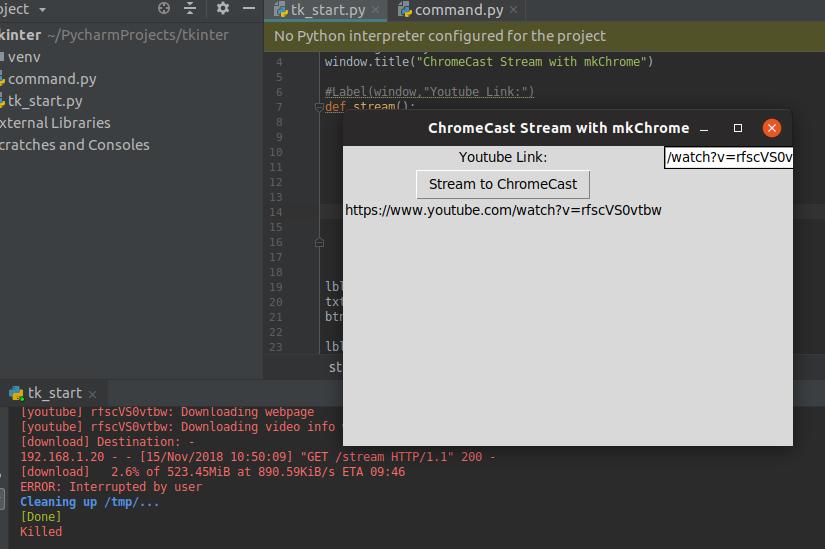The height and width of the screenshot is (549, 825).
Task: Click the displayed youtube.com URL label
Action: coord(503,210)
